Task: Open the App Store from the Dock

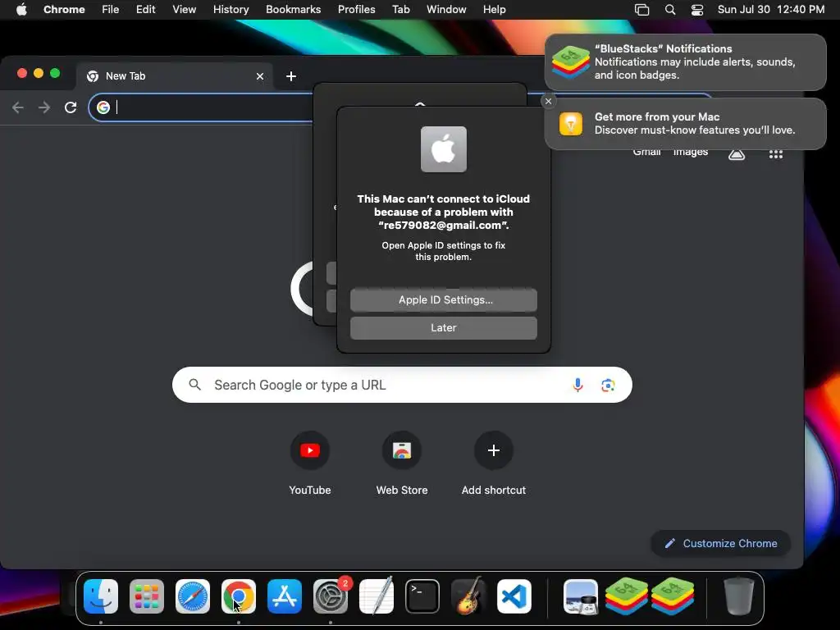Action: click(285, 596)
